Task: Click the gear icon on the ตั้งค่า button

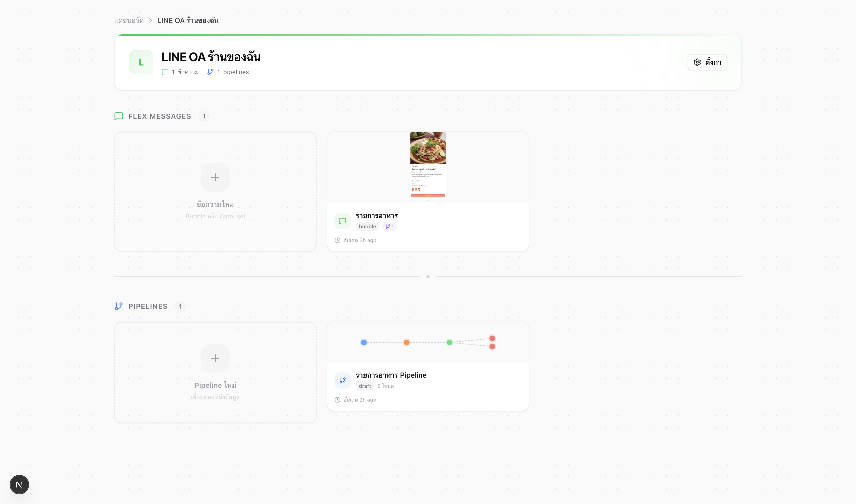Action: click(x=697, y=62)
